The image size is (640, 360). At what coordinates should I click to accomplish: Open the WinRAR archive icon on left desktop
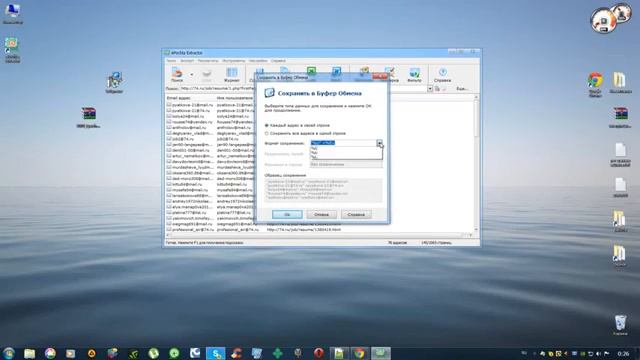[89, 117]
